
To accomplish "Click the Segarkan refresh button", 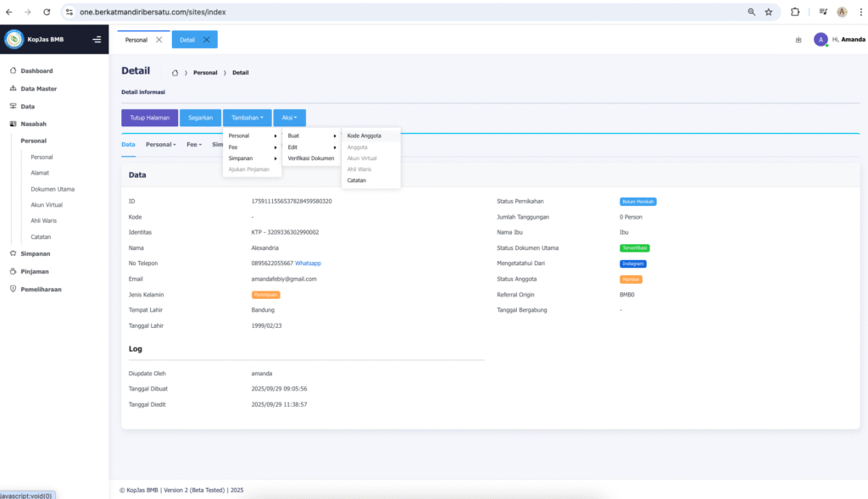I will point(200,118).
